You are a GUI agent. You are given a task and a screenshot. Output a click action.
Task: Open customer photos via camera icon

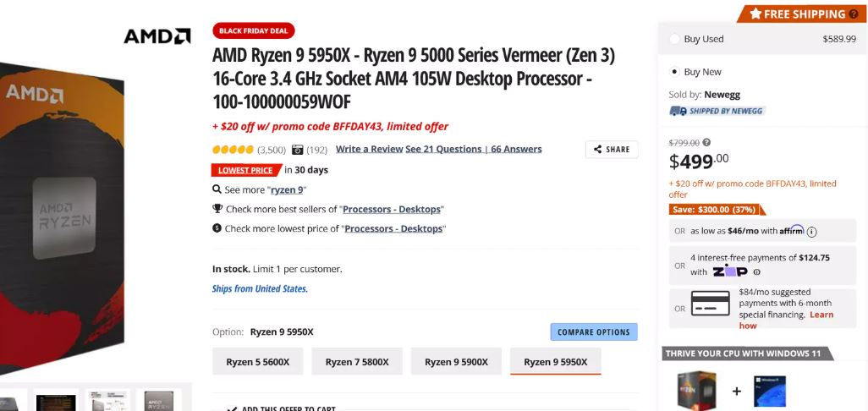click(x=298, y=150)
